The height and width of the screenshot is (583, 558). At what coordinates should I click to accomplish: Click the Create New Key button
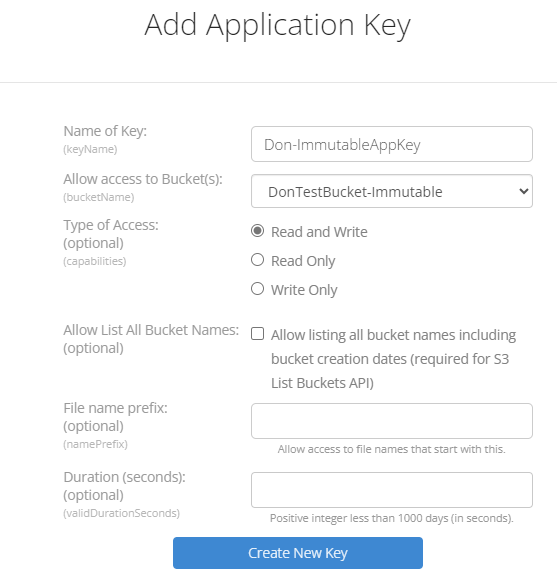click(x=298, y=553)
